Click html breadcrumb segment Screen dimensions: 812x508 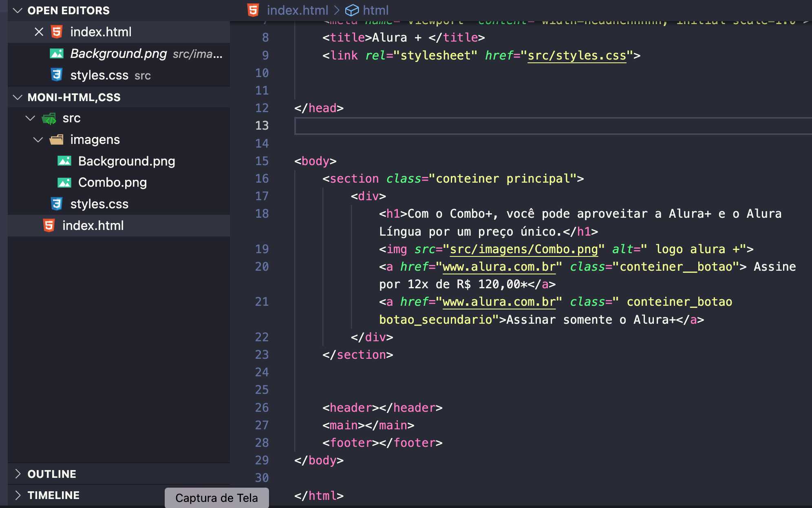point(375,10)
